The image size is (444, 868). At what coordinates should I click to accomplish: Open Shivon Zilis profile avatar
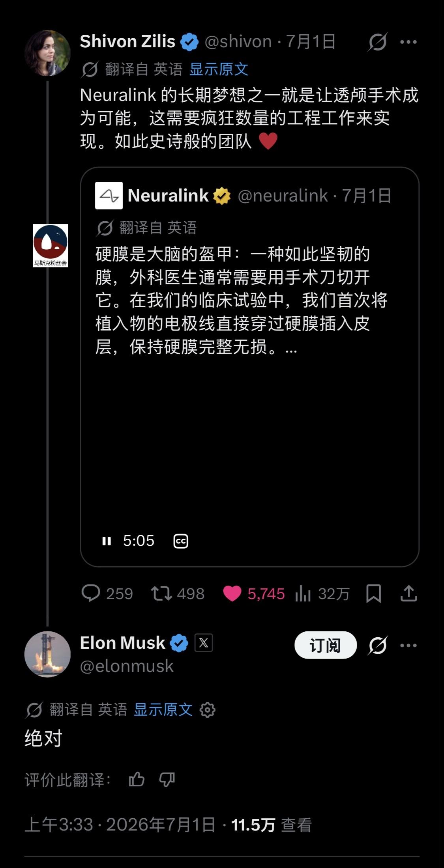(47, 53)
